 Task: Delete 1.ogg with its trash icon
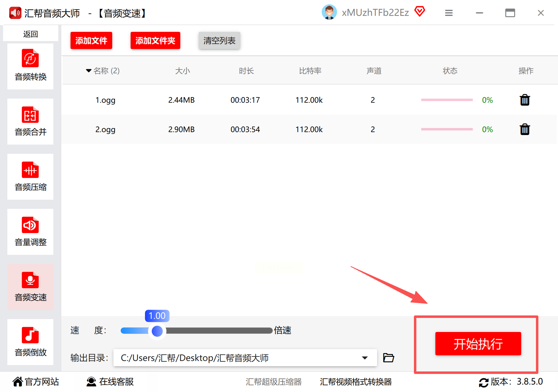525,100
